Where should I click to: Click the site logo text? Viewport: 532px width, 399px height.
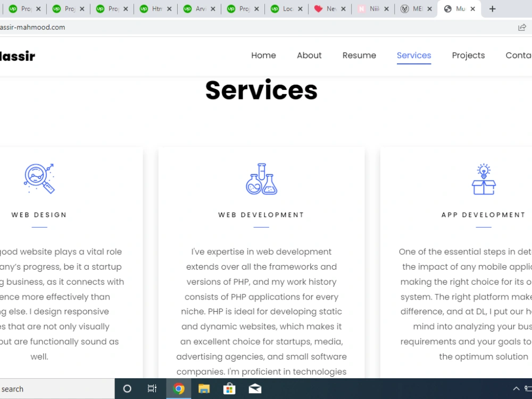pyautogui.click(x=18, y=56)
